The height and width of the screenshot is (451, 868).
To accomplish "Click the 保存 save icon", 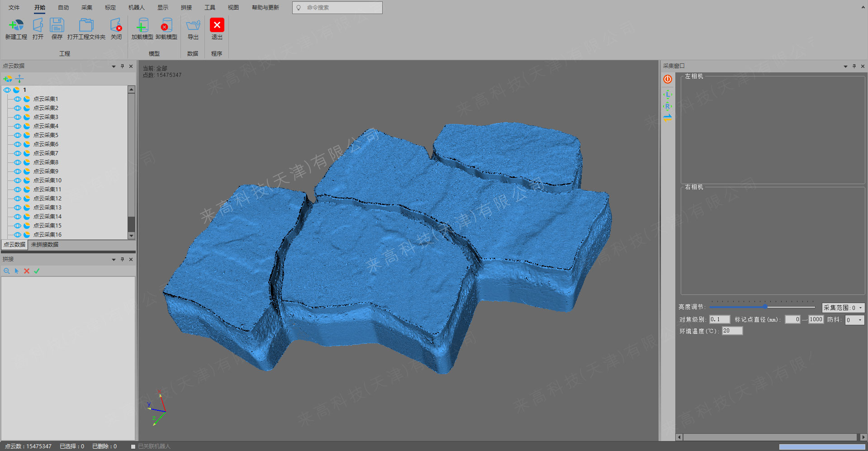I will tap(57, 25).
